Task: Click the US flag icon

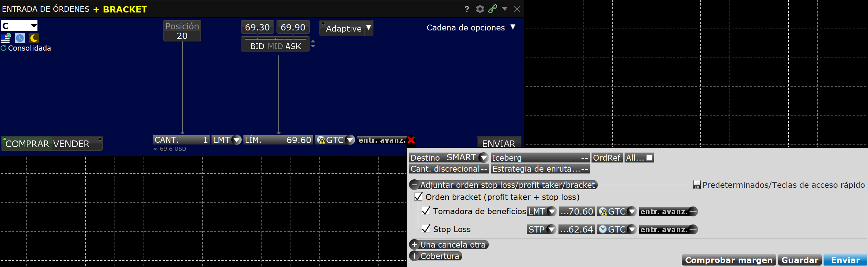Action: pos(6,38)
